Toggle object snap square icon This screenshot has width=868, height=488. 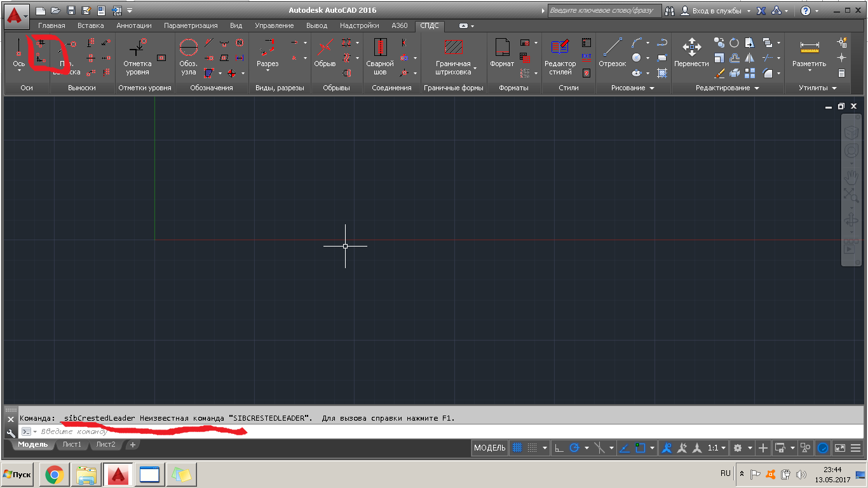pos(640,448)
